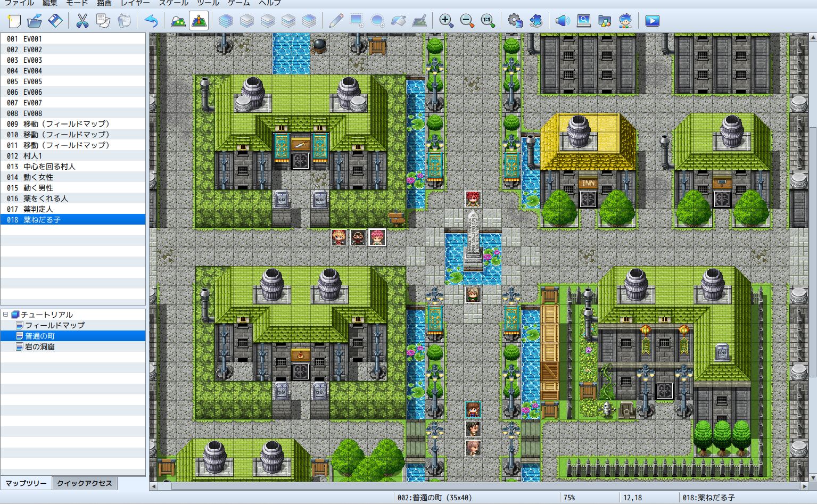Select the チュートリアル project root
This screenshot has width=817, height=504.
pos(47,315)
